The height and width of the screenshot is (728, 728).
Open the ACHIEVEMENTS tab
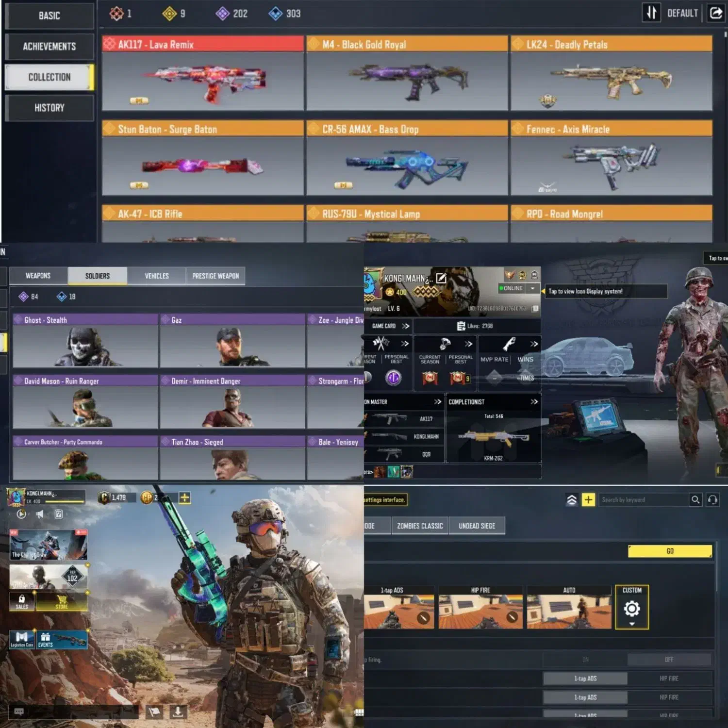(49, 47)
